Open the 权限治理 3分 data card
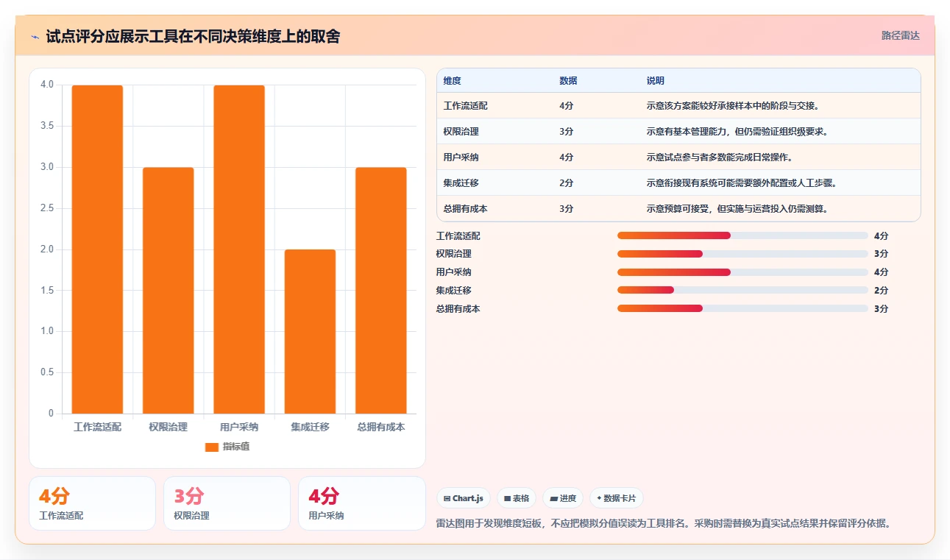950x560 pixels. (227, 503)
